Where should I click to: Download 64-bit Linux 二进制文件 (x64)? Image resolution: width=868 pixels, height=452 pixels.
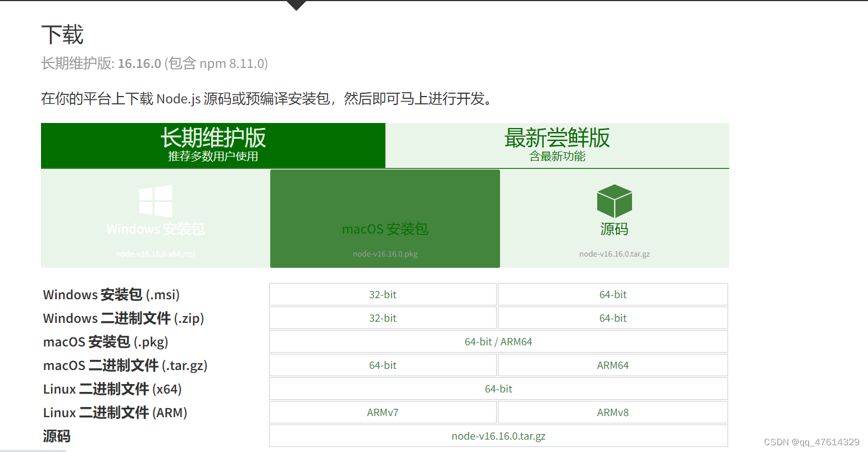tap(498, 389)
